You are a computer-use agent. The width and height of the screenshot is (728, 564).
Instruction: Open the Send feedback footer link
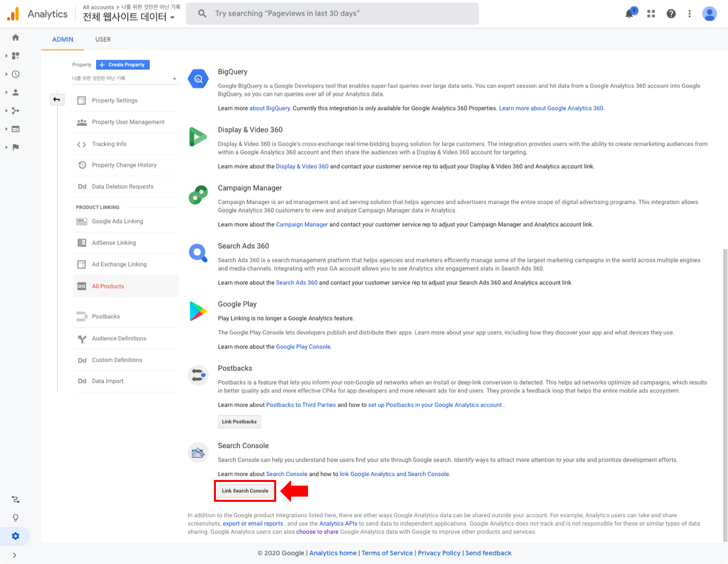pyautogui.click(x=488, y=553)
